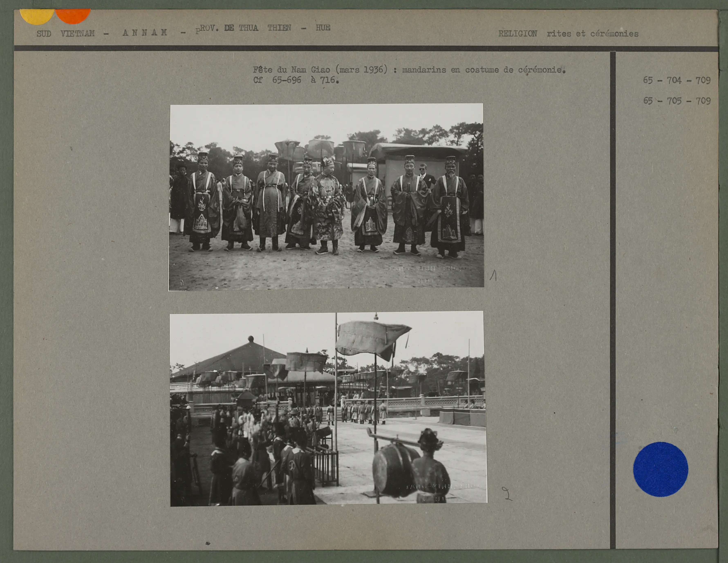This screenshot has width=728, height=563.
Task: Select the 'PROV. DE THUA THIEN' text
Action: coord(243,28)
